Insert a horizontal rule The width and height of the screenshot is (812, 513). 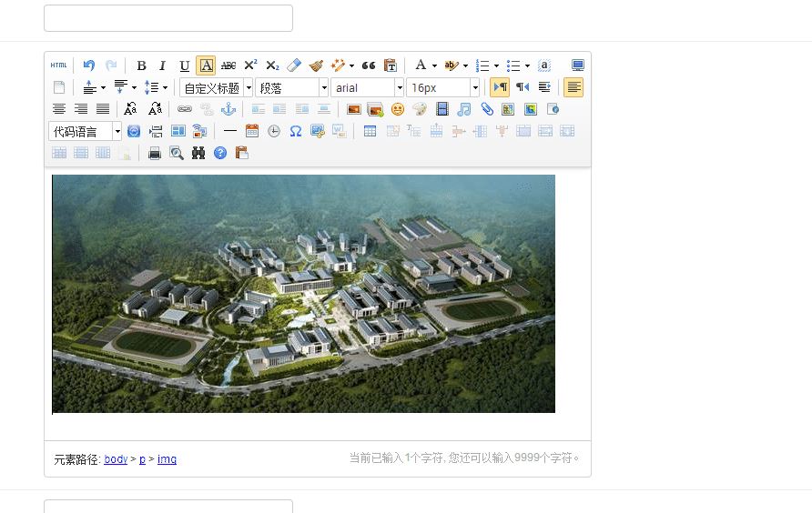[230, 131]
